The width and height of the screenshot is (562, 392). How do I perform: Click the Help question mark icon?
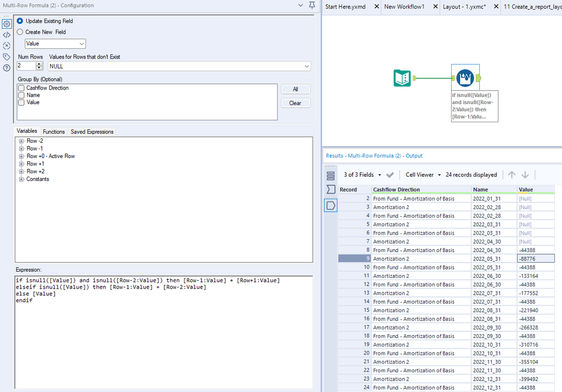pyautogui.click(x=7, y=68)
